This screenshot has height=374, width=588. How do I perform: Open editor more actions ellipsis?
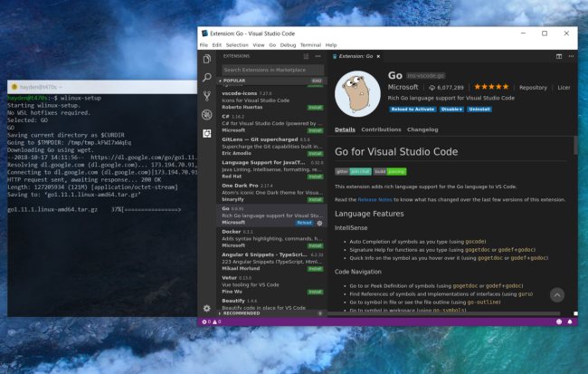point(571,56)
